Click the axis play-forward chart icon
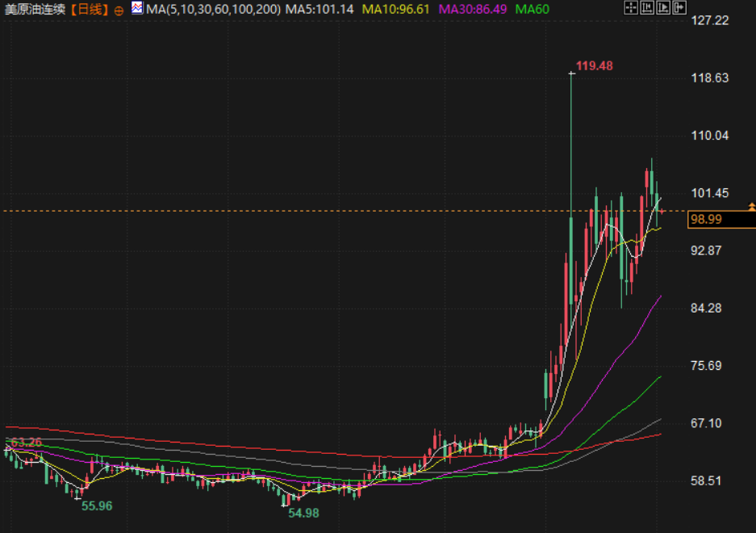This screenshot has height=533, width=756. click(663, 7)
